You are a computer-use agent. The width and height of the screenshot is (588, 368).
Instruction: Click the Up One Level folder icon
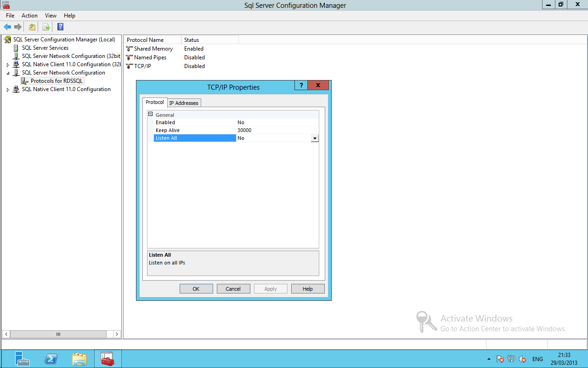(x=32, y=27)
